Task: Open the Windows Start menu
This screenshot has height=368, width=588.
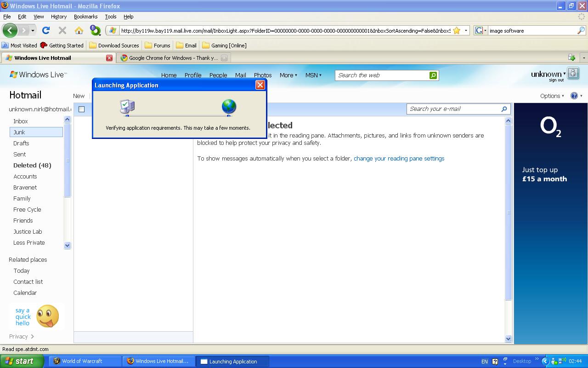Action: pos(22,361)
